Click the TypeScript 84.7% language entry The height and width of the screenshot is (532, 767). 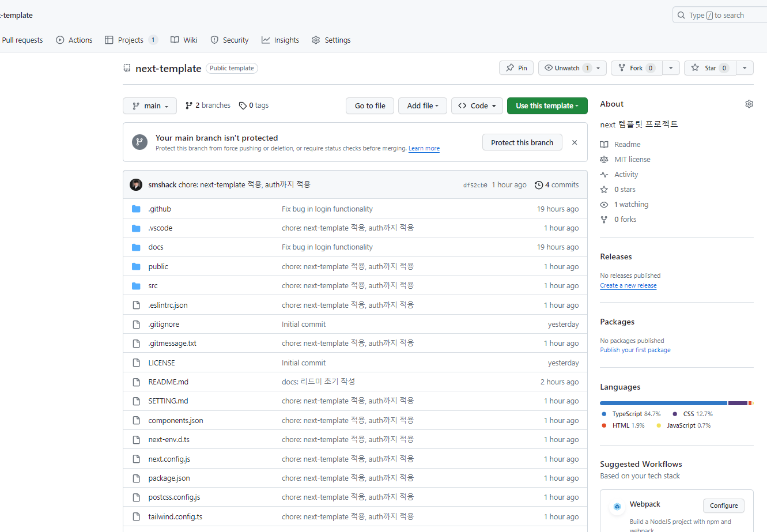pos(631,414)
